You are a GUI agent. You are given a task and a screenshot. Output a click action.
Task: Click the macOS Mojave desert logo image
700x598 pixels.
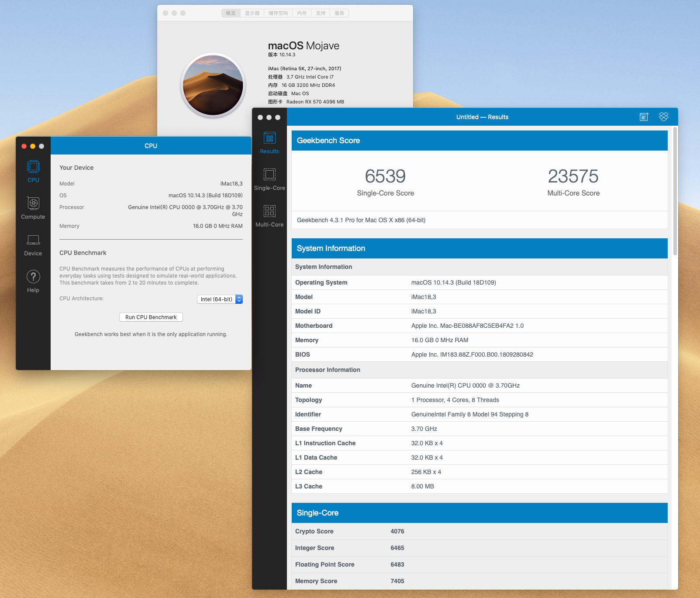213,85
